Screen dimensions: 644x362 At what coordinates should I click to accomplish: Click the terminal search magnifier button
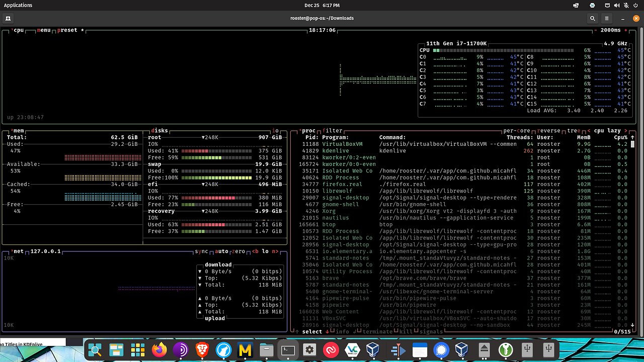tap(593, 18)
